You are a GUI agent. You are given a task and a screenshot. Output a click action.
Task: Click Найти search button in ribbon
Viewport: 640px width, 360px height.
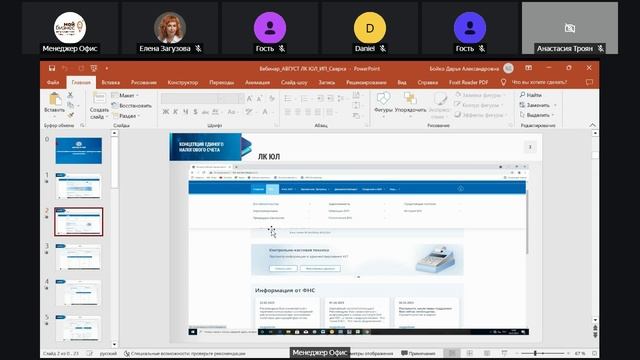point(531,95)
